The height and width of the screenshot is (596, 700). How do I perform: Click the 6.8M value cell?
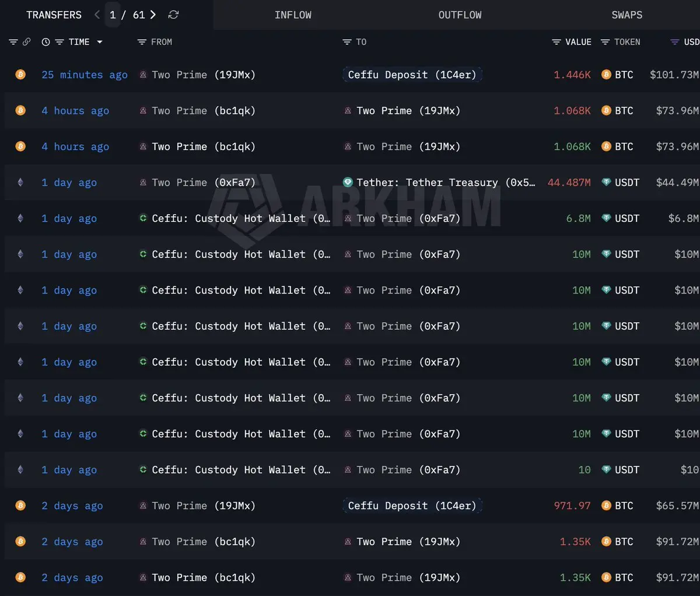[x=578, y=218]
